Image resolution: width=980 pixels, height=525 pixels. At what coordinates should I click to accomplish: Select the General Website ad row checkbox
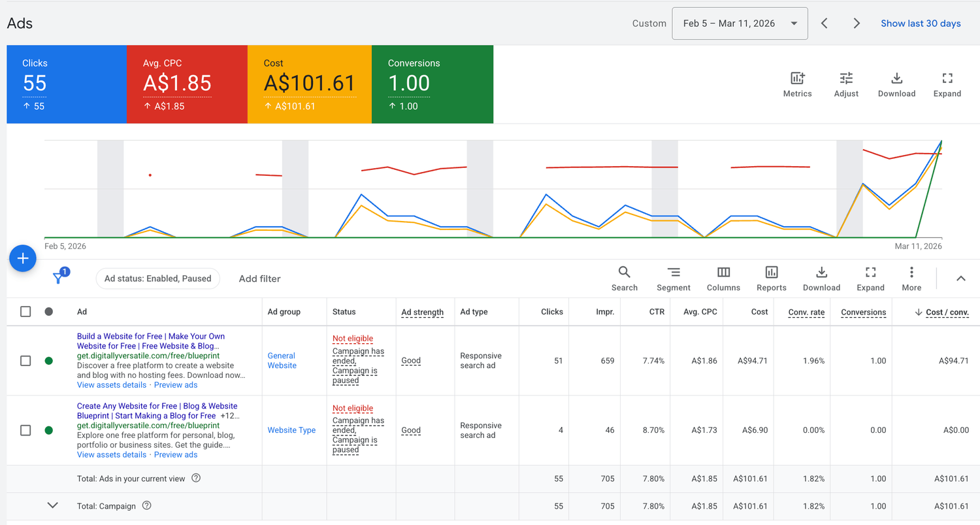[25, 361]
